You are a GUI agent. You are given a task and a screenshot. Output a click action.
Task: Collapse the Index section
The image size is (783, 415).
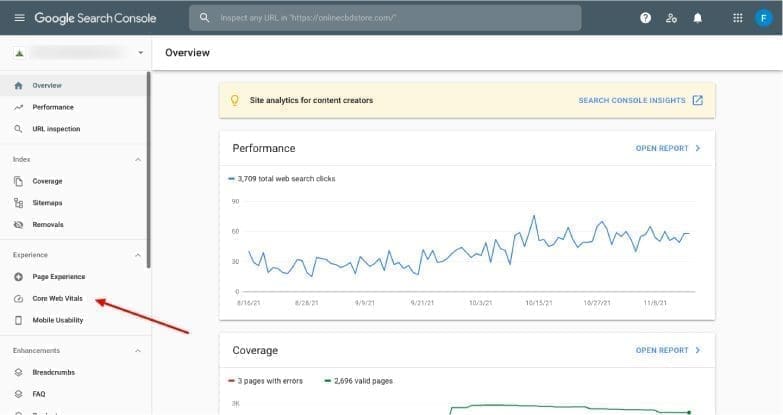138,159
